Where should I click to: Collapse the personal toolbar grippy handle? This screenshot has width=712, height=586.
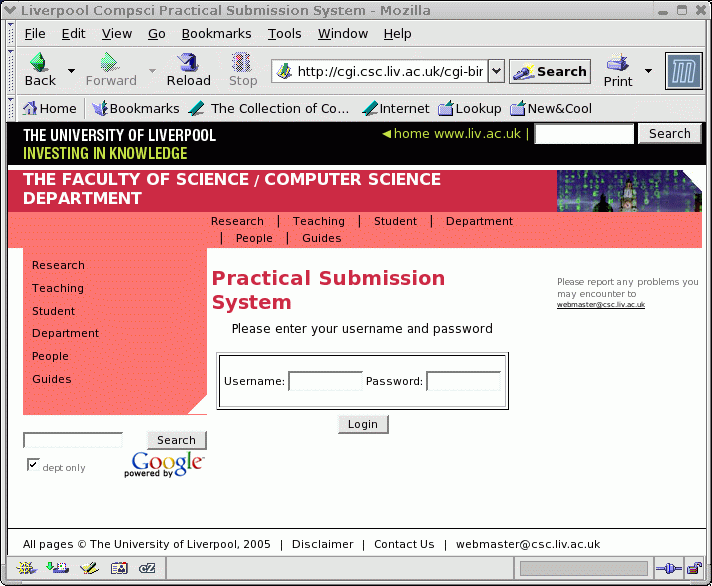pyautogui.click(x=11, y=108)
